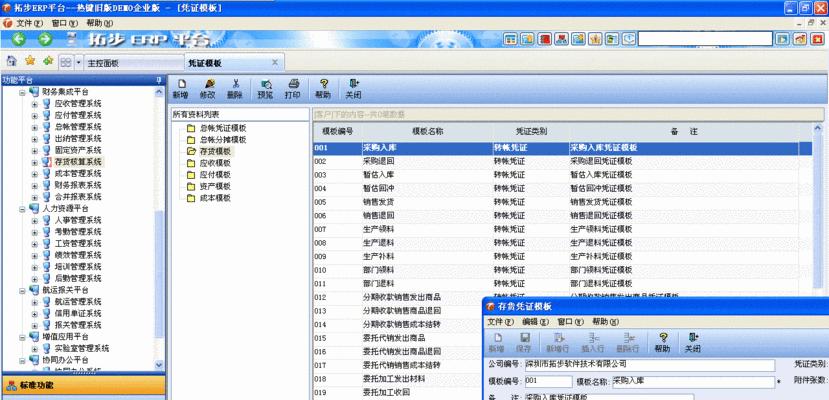Click the pin icon on the 功能平台 panel
Viewport: 829px width, 400px height.
[x=158, y=80]
